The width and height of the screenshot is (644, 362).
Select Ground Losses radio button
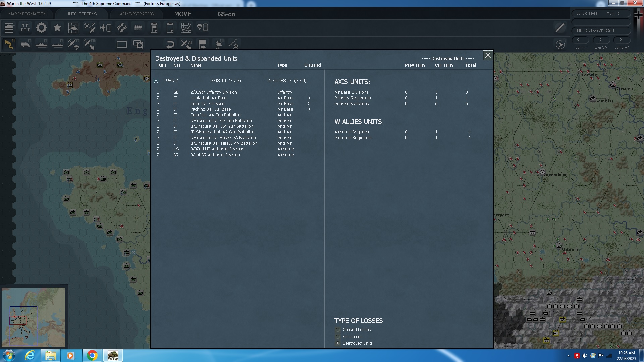point(338,330)
